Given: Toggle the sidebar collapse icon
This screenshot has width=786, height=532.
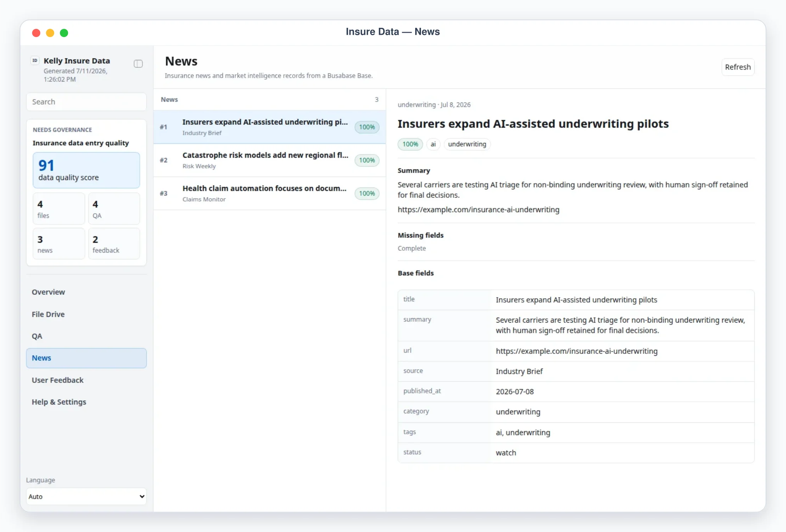Looking at the screenshot, I should click(138, 64).
